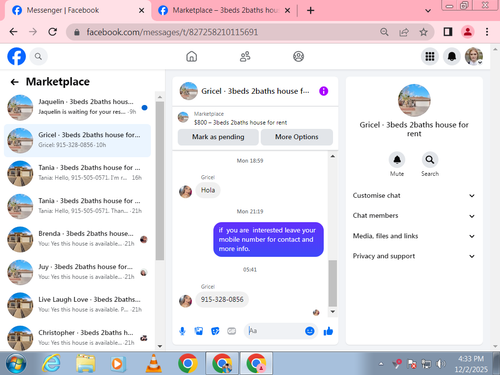Image resolution: width=500 pixels, height=375 pixels.
Task: Open a new Chrome tab
Action: (311, 11)
